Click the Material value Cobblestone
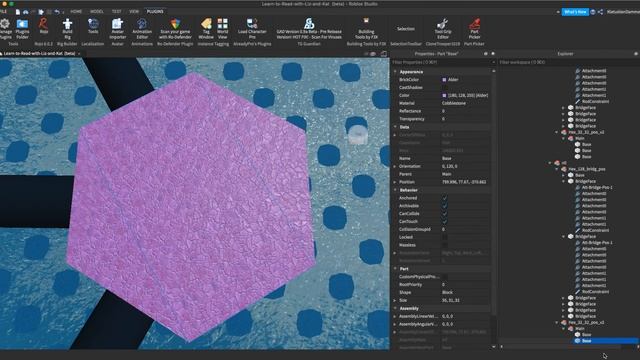The height and width of the screenshot is (360, 640). click(x=454, y=103)
